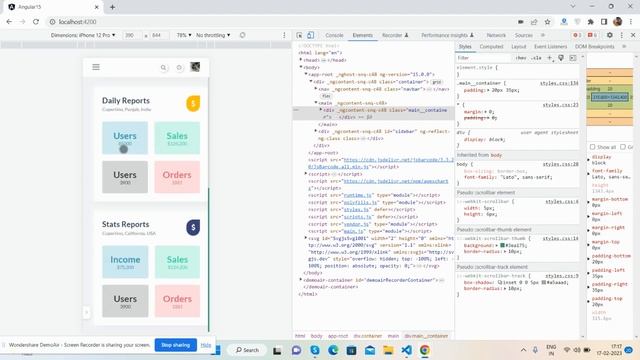This screenshot has width=640, height=360.
Task: Enable the Show all checkbox in the computed pane
Action: [x=592, y=147]
